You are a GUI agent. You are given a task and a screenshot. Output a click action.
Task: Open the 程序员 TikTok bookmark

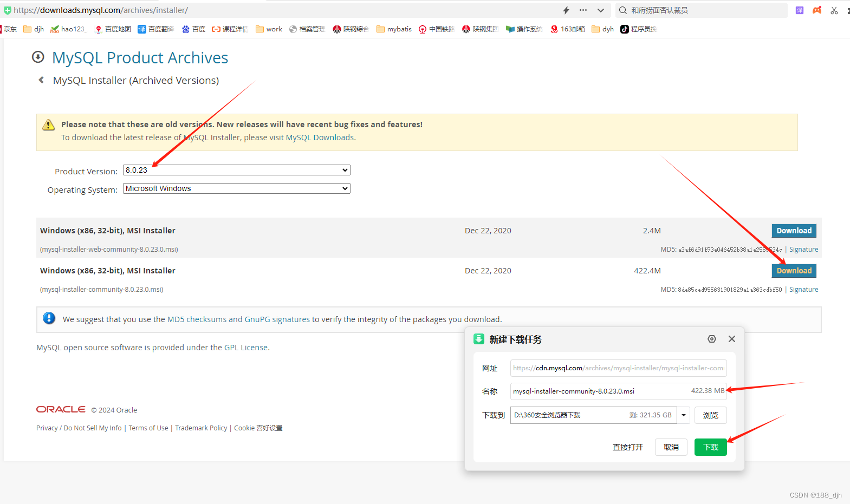pos(639,29)
